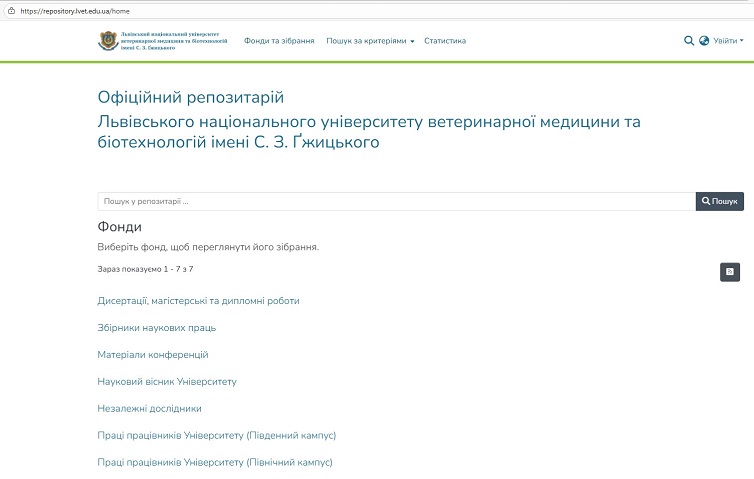Open the Статистика menu item

pos(445,41)
